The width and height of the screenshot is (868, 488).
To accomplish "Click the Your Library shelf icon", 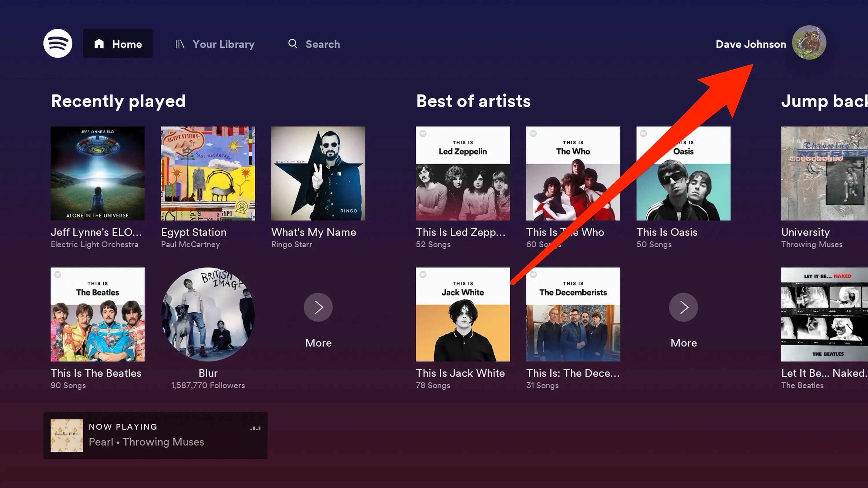I will pos(180,44).
